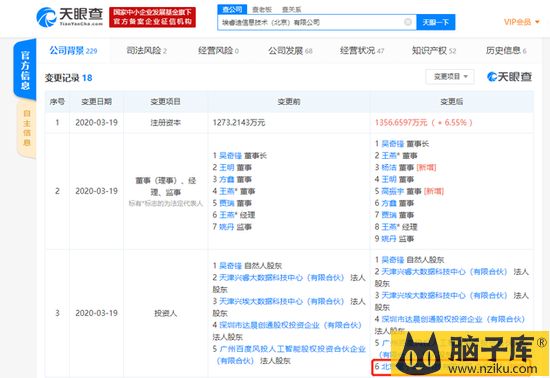Open newly added 杨洁 董事 link
This screenshot has height=378, width=550.
(x=389, y=168)
